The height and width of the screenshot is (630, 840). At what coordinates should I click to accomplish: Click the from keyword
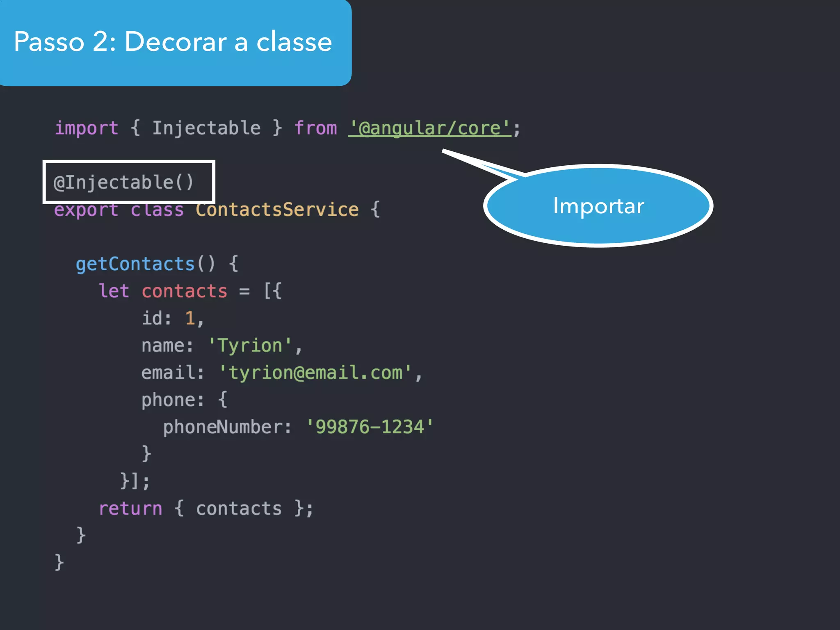pos(315,128)
